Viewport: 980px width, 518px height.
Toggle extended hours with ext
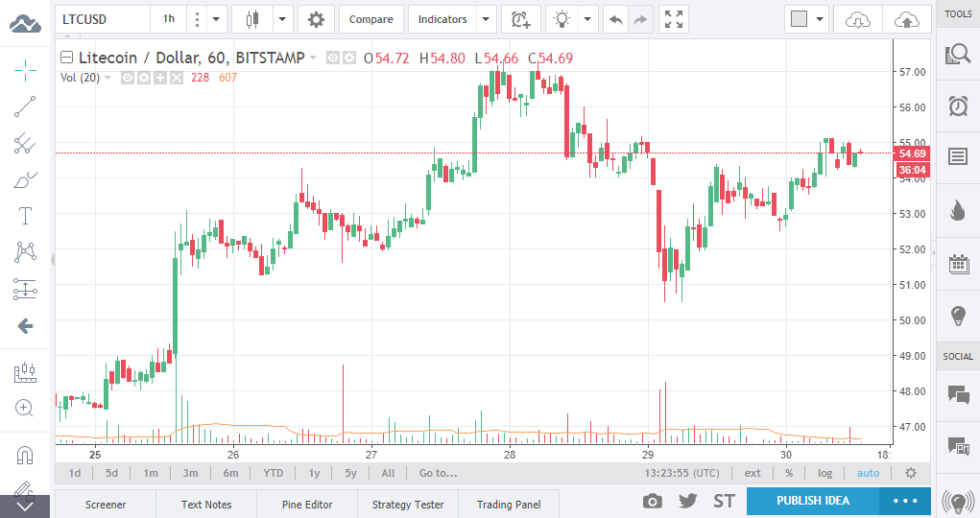pyautogui.click(x=753, y=473)
